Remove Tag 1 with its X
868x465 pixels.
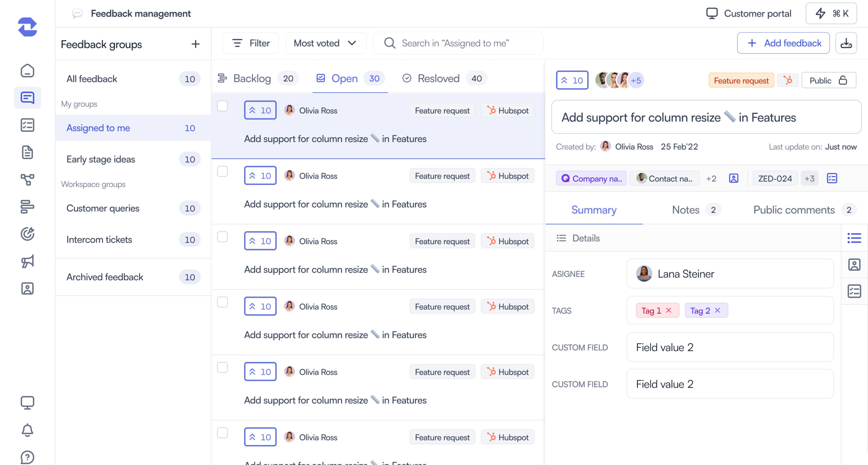click(669, 310)
